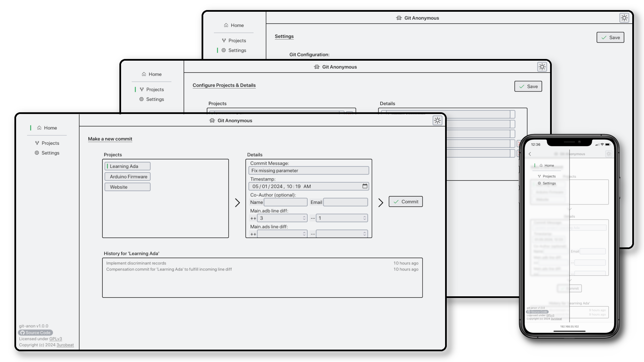Click Co-Author Email input field
The width and height of the screenshot is (644, 362).
345,202
